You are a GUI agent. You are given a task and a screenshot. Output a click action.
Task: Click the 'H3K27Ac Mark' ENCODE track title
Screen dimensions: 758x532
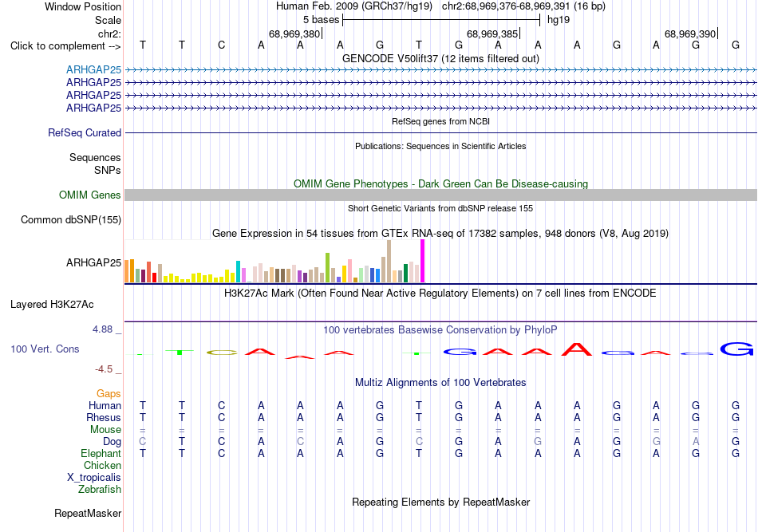pos(440,294)
